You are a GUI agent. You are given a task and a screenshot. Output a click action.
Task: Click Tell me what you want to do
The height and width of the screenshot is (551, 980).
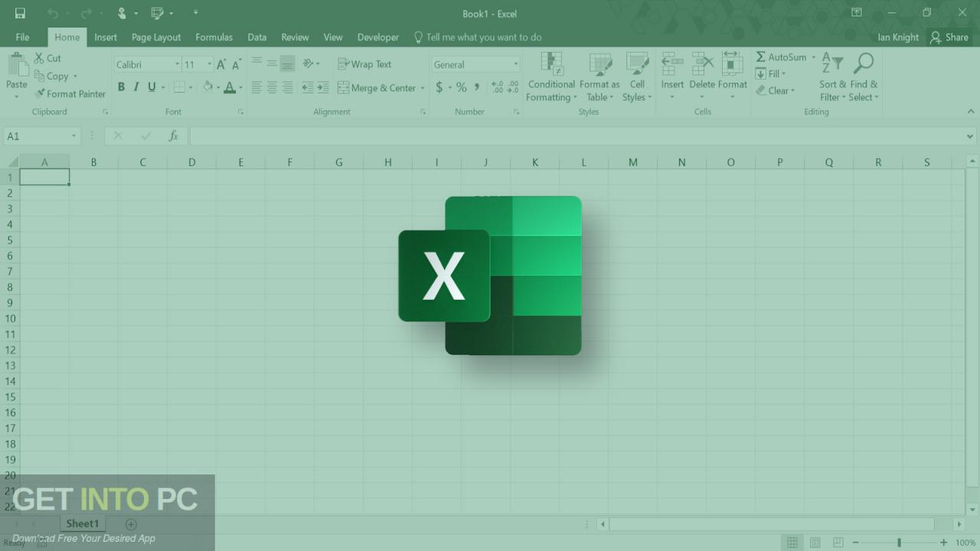478,37
